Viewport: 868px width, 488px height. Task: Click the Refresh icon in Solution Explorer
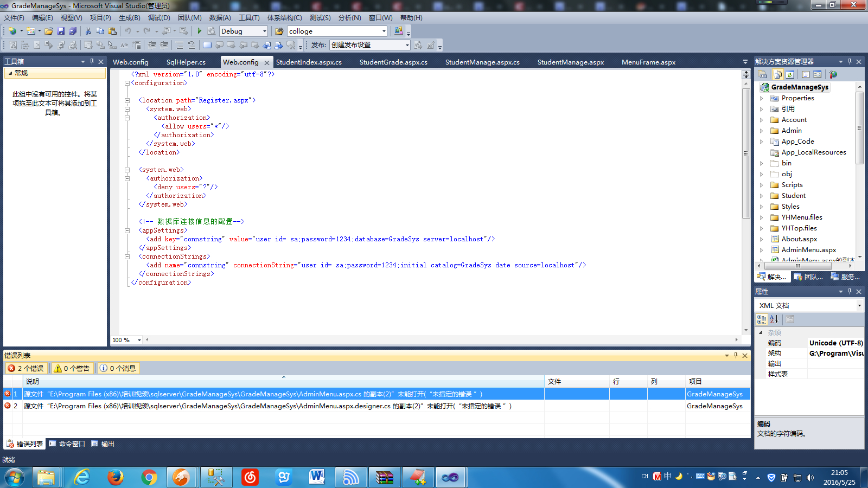(790, 75)
